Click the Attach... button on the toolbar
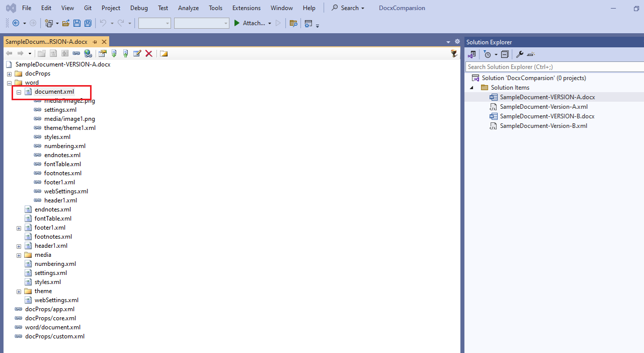This screenshot has height=353, width=644. pos(253,23)
